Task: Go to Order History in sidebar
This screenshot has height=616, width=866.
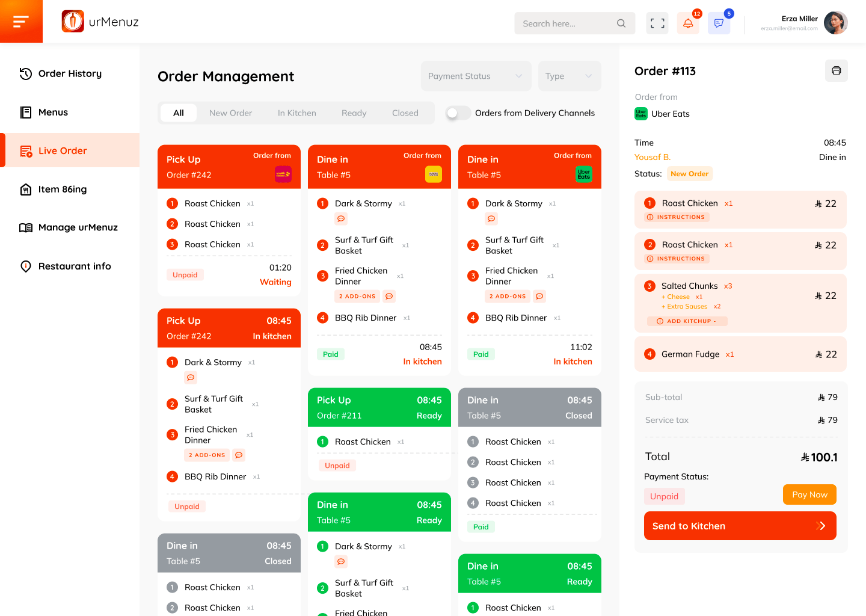Action: click(x=70, y=74)
